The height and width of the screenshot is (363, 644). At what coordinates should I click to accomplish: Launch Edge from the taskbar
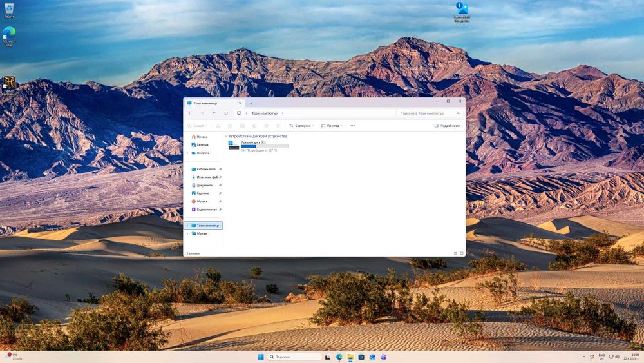(x=339, y=357)
